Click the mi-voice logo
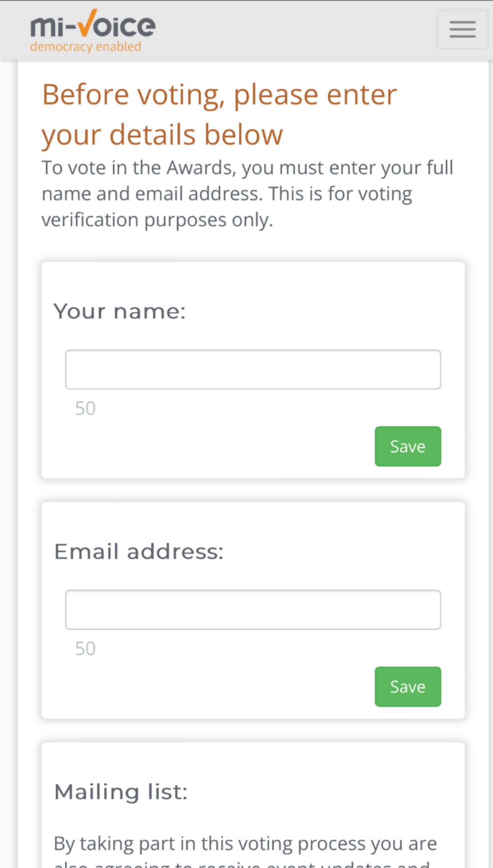 (x=93, y=31)
